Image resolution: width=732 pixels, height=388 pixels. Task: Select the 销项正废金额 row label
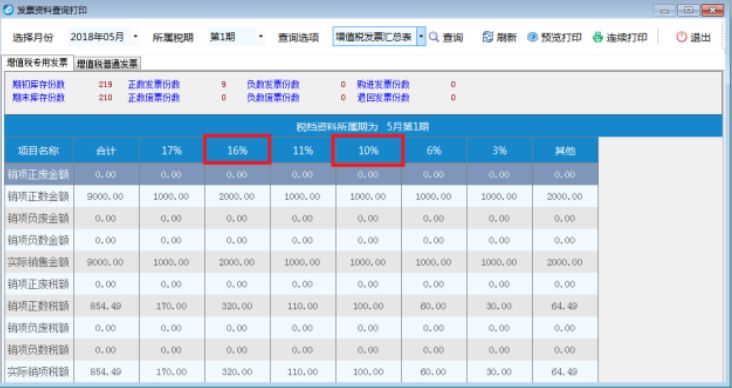(39, 174)
